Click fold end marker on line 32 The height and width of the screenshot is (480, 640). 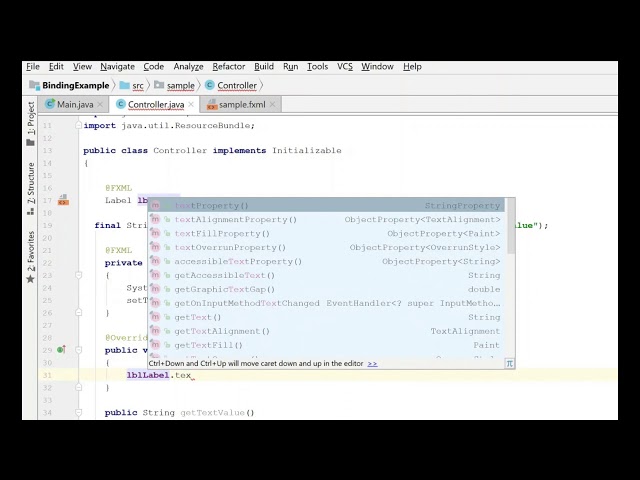click(x=78, y=387)
